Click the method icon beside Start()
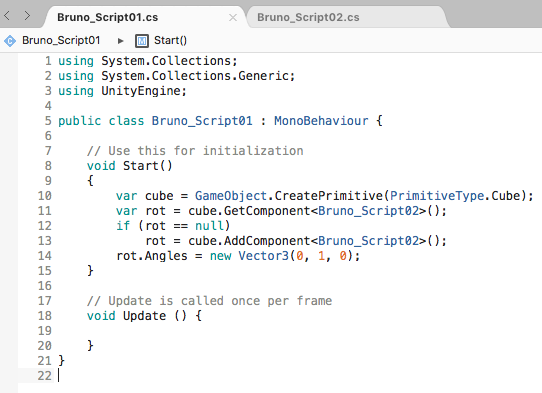This screenshot has height=393, width=542. coord(142,41)
